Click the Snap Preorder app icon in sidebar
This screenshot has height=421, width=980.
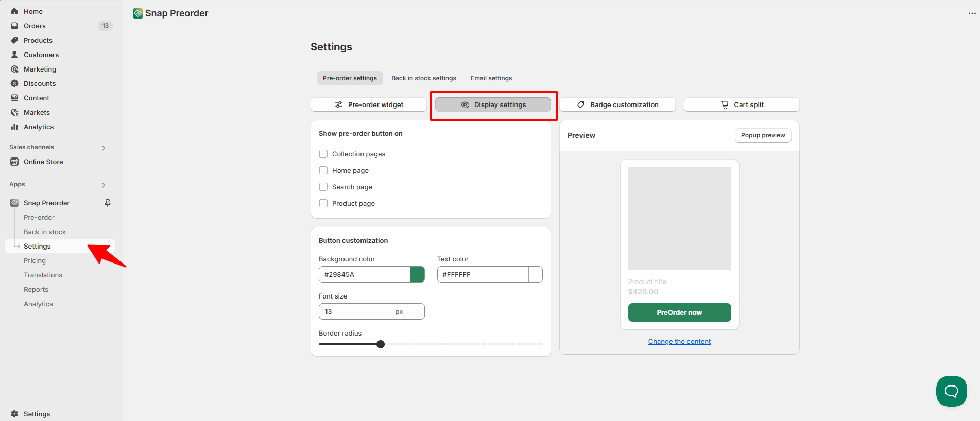pos(14,203)
